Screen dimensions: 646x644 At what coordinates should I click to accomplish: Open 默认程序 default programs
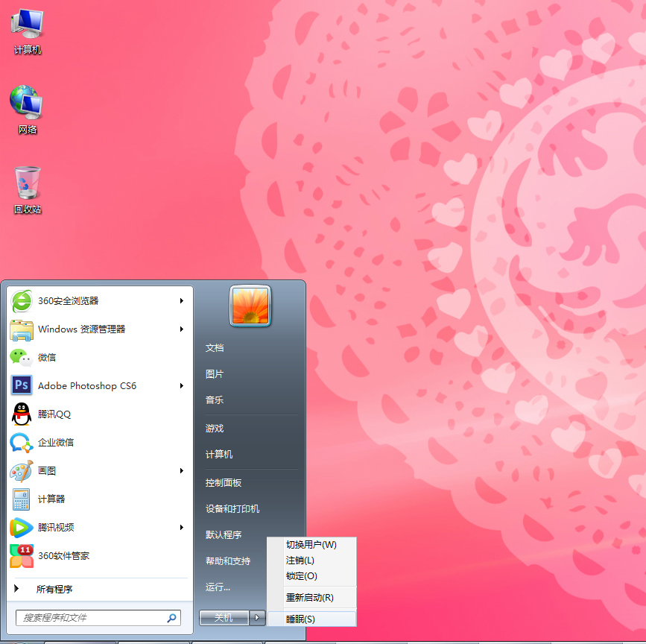click(x=224, y=535)
